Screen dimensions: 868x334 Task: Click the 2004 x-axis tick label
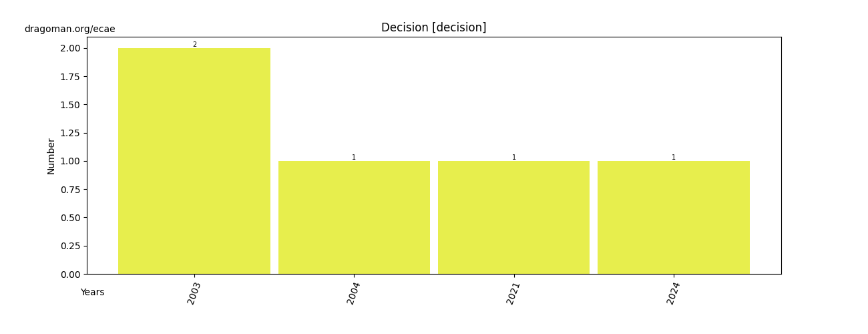(354, 293)
